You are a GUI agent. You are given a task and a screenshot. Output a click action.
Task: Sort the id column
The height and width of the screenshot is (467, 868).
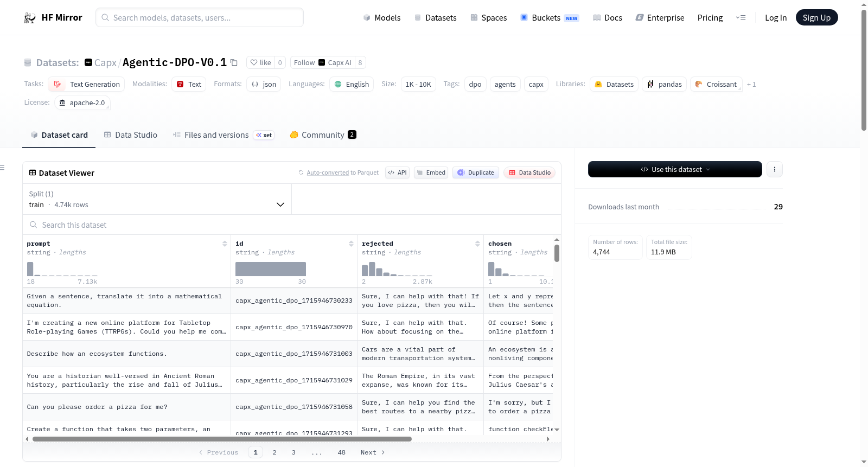(x=351, y=244)
